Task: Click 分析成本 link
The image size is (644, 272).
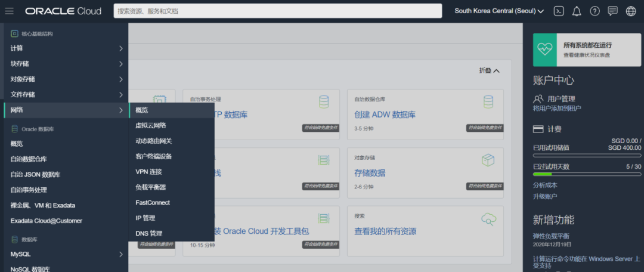Action: click(545, 186)
